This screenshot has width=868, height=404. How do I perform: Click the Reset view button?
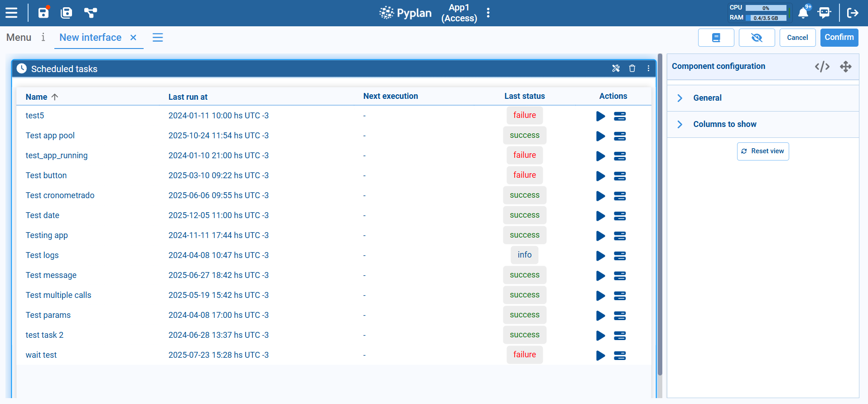(763, 151)
